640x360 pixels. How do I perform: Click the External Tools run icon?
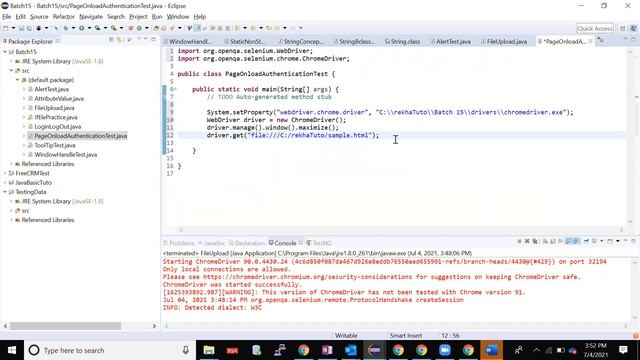tap(113, 28)
